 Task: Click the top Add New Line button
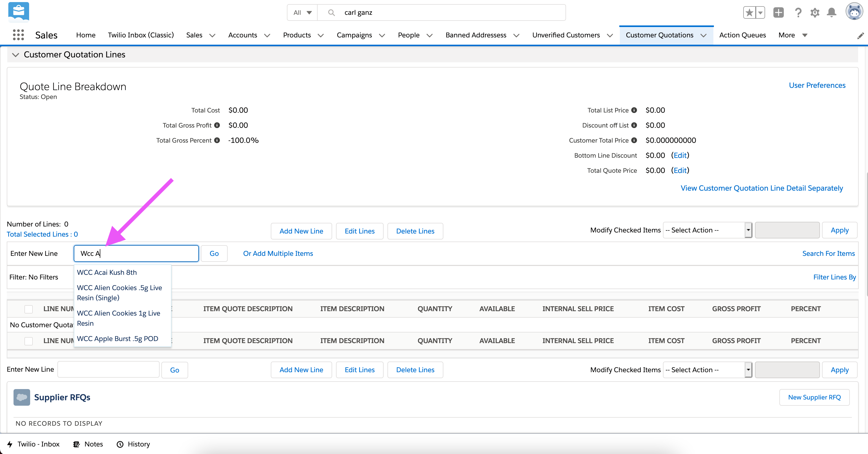click(301, 231)
